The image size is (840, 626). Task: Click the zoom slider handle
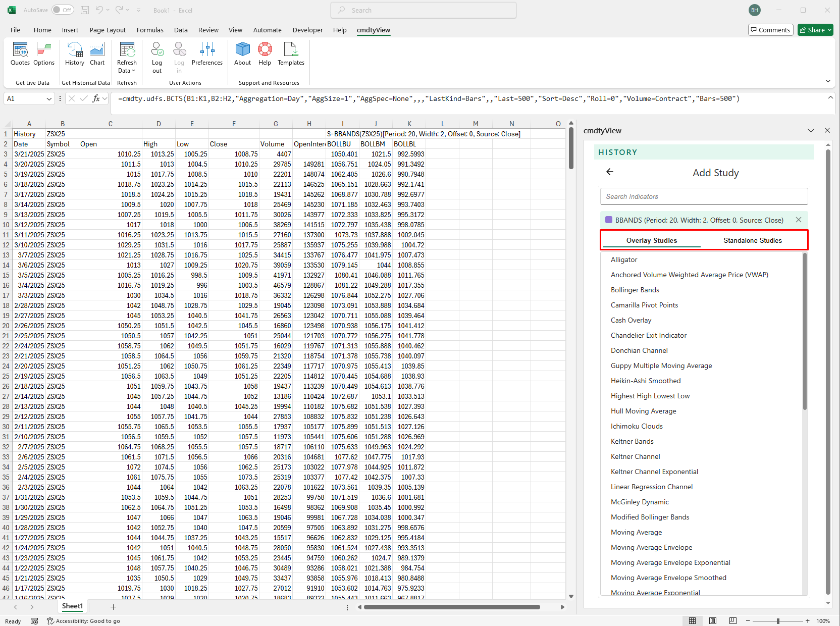point(778,621)
